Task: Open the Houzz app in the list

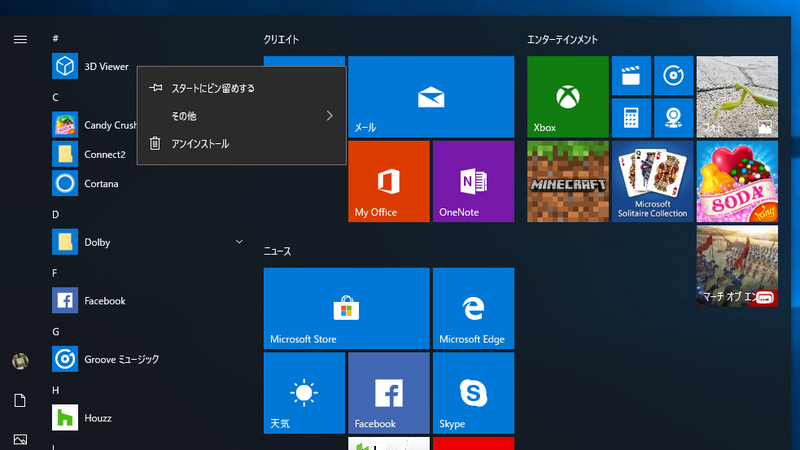Action: pos(148,418)
